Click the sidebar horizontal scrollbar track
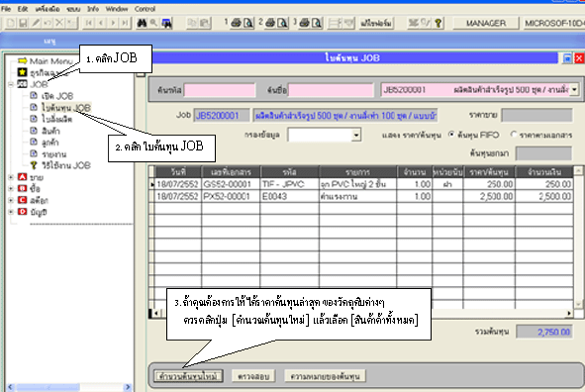585x392 pixels. pos(102,387)
